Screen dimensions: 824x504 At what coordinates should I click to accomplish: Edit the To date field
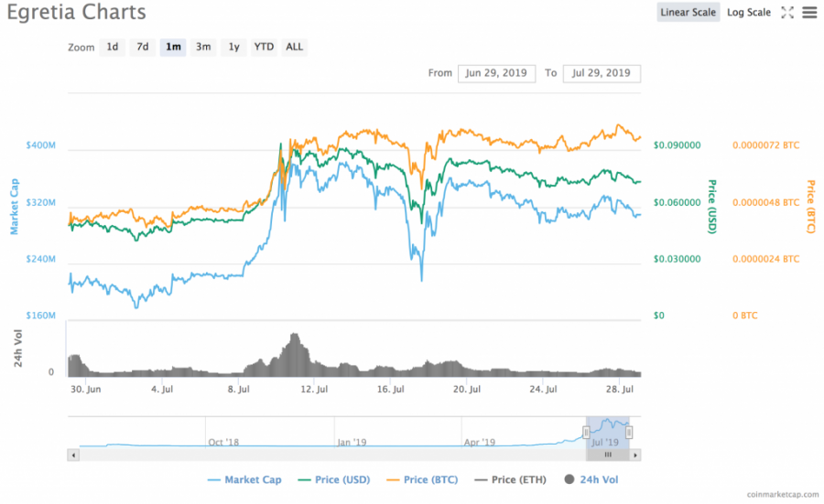602,73
